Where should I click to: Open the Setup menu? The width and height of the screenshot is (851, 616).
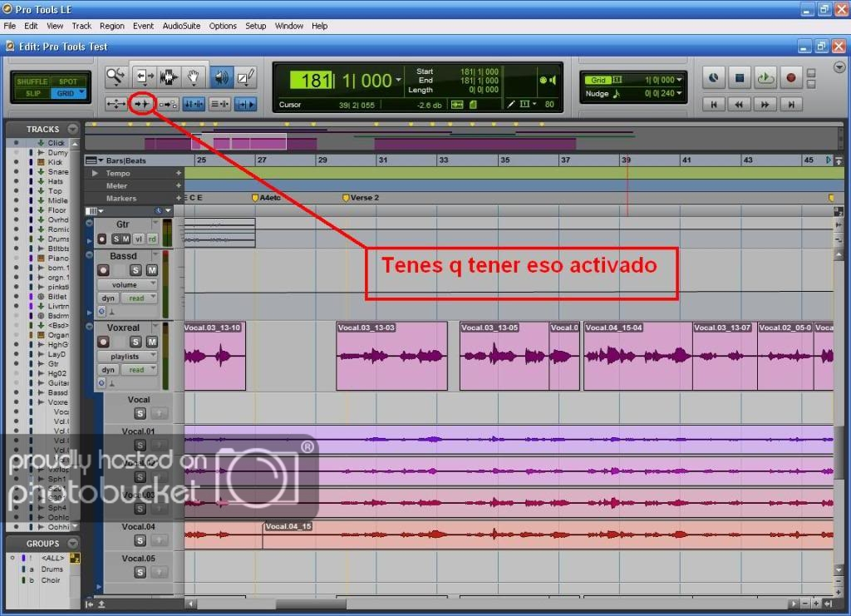(x=255, y=26)
